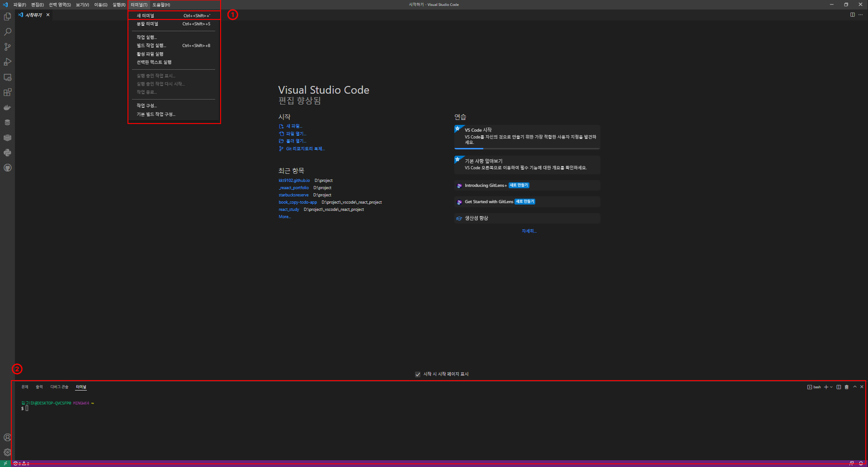Open the 파일(F) menu
This screenshot has height=467, width=868.
[20, 5]
